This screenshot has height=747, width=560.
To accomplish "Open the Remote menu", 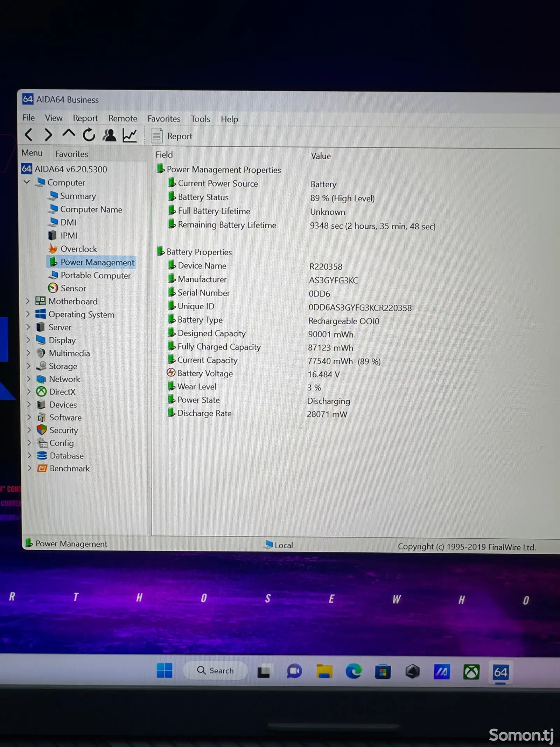I will [x=123, y=118].
